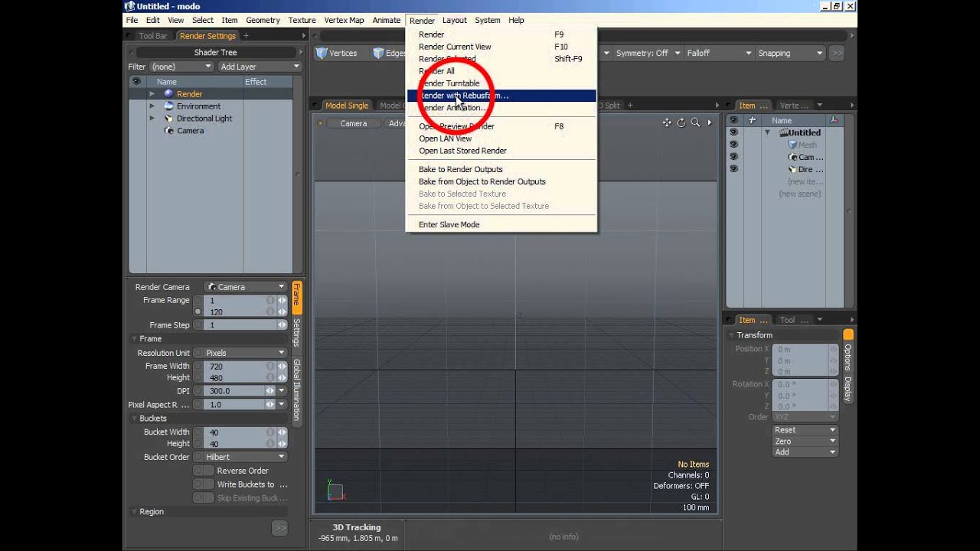980x551 pixels.
Task: Choose Open LAN View from Render menu
Action: coord(445,139)
